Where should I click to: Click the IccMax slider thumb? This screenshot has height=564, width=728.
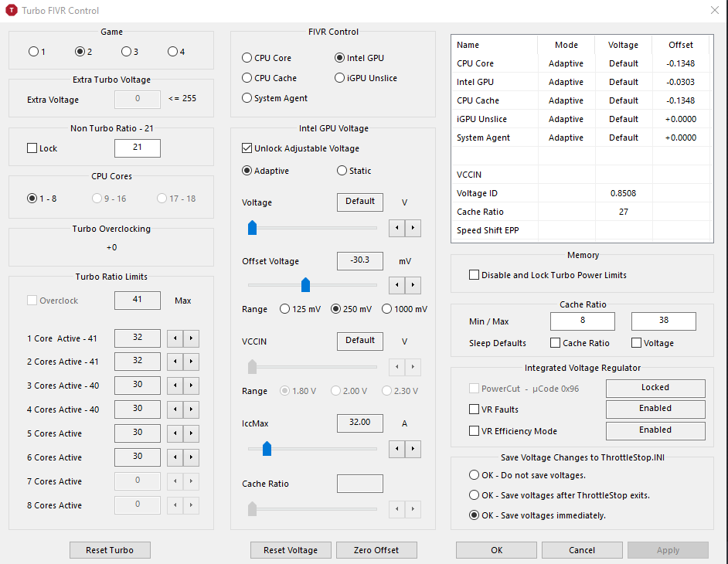point(267,449)
